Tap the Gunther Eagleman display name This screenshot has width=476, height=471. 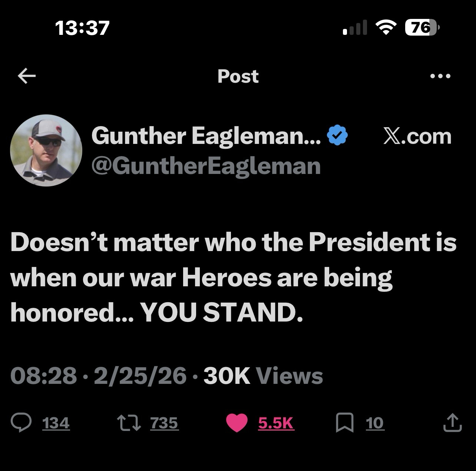(206, 136)
